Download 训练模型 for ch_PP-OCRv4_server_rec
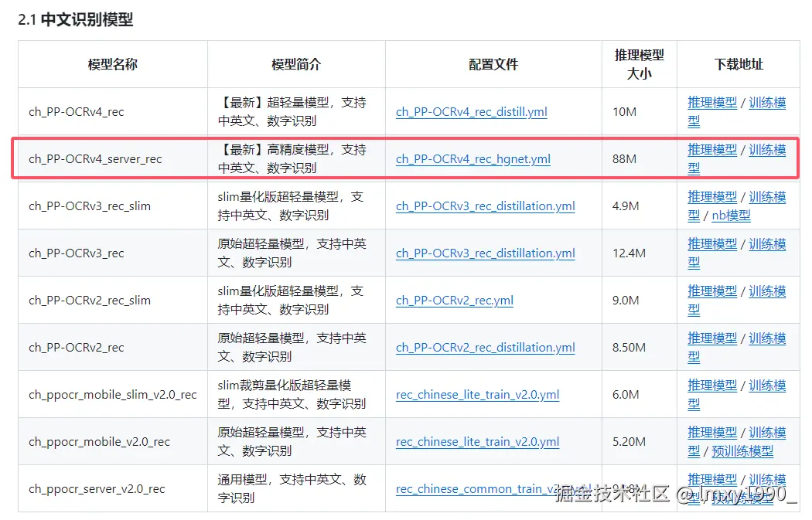Screen dimensions: 812x520 pos(767,150)
